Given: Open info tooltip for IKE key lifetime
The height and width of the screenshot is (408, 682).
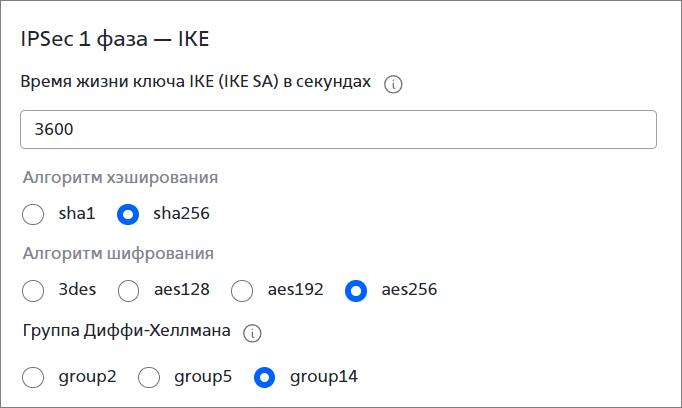Looking at the screenshot, I should tap(393, 84).
